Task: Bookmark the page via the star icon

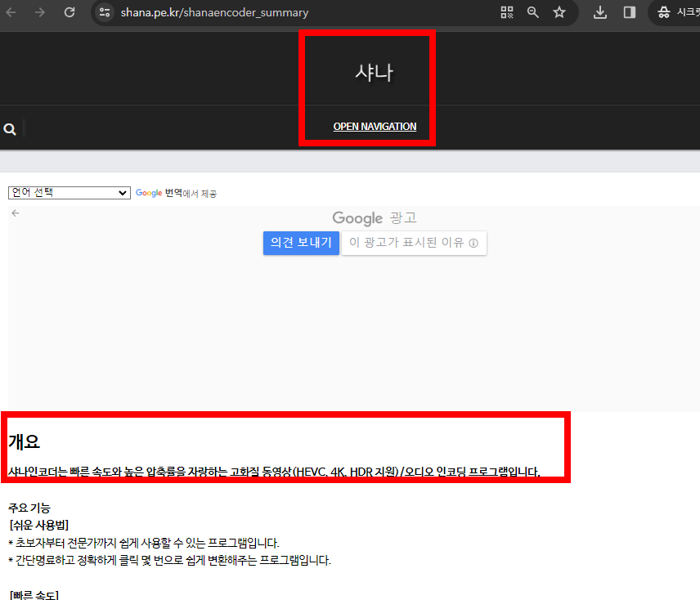Action: [559, 12]
